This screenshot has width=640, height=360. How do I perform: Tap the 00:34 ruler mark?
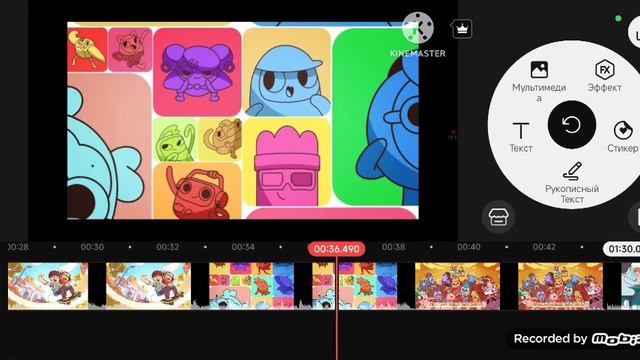[243, 247]
